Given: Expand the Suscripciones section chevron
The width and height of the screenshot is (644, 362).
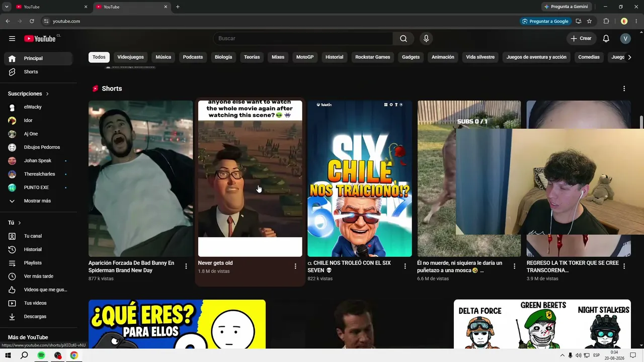Looking at the screenshot, I should coord(47,94).
